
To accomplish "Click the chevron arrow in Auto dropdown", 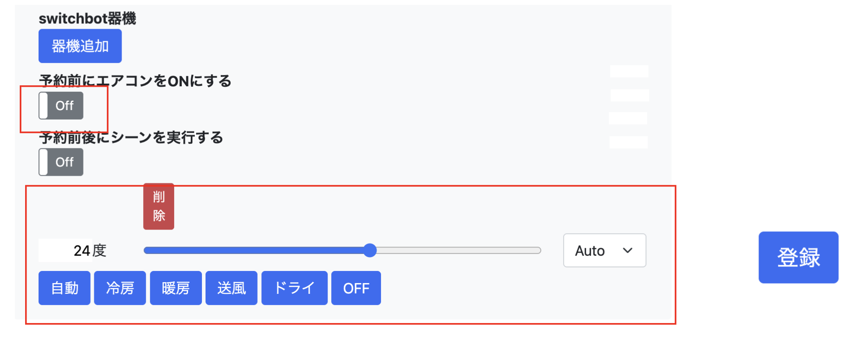I will [628, 250].
